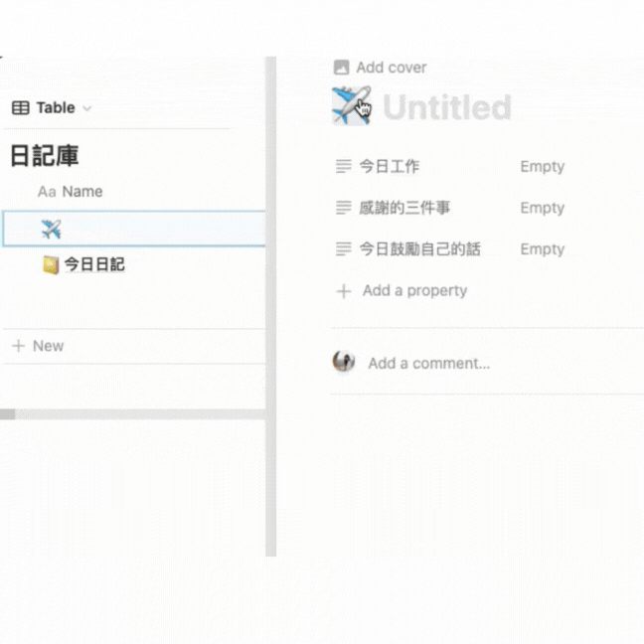The height and width of the screenshot is (644, 644).
Task: Click the text icon beside 今日鼓勵自己的話
Action: 343,248
